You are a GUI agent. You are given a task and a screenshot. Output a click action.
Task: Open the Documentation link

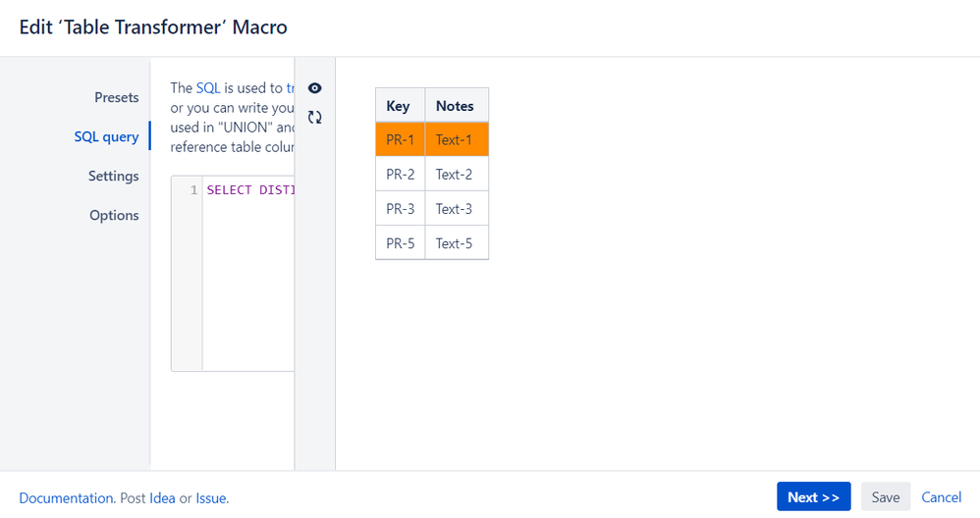[66, 498]
